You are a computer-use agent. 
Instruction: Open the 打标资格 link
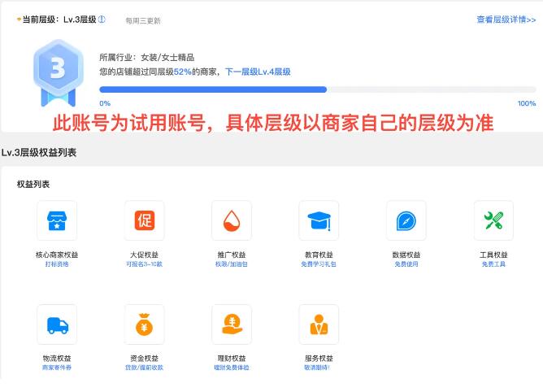[57, 264]
